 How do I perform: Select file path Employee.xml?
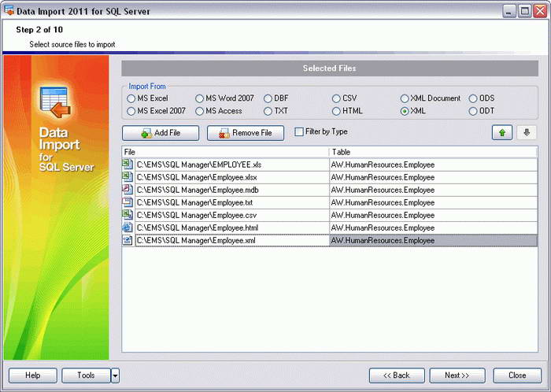[232, 240]
